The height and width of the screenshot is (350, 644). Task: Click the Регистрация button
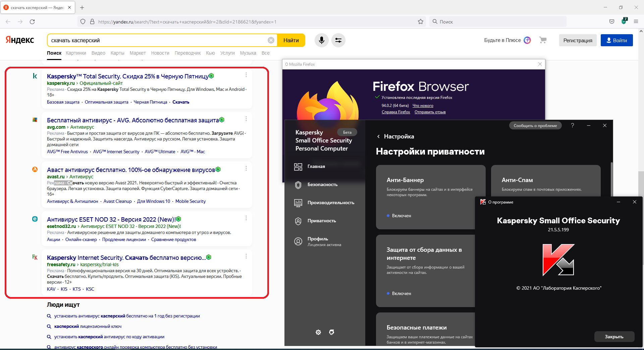[578, 40]
